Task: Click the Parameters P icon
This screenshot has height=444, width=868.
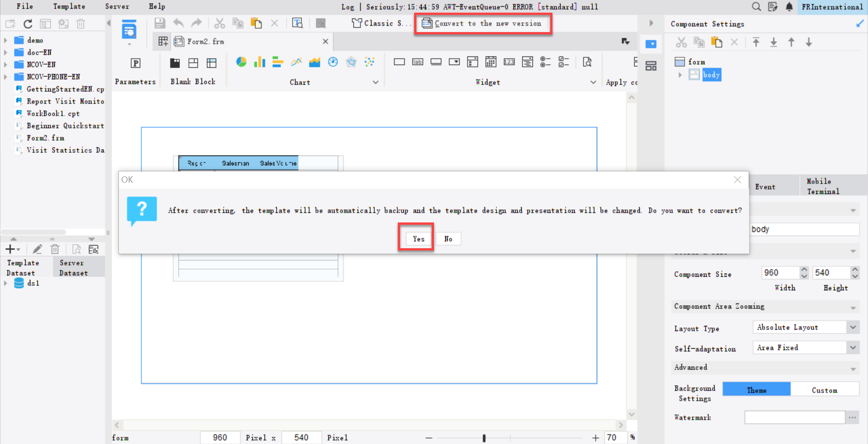Action: click(135, 63)
